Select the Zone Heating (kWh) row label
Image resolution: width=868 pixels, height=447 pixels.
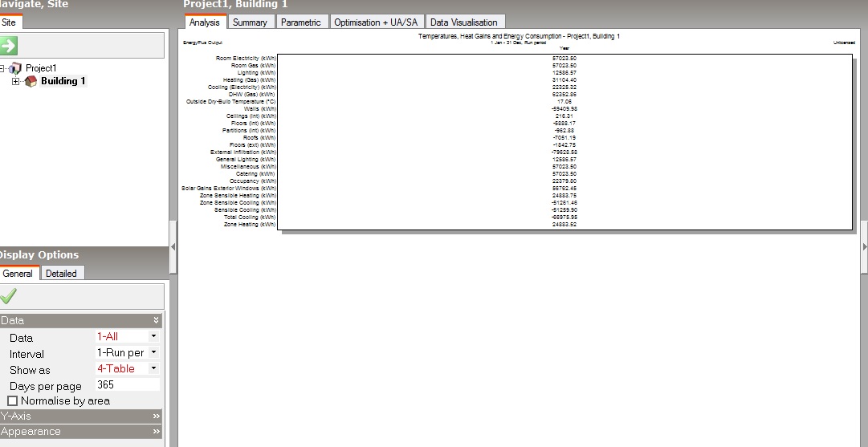tap(250, 224)
